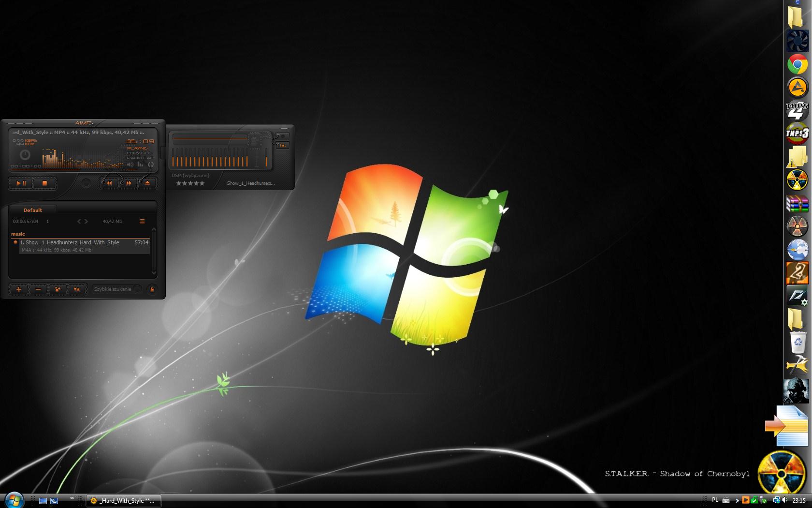This screenshot has width=812, height=508.
Task: Click the Szybkie szukanie search field
Action: (x=113, y=289)
